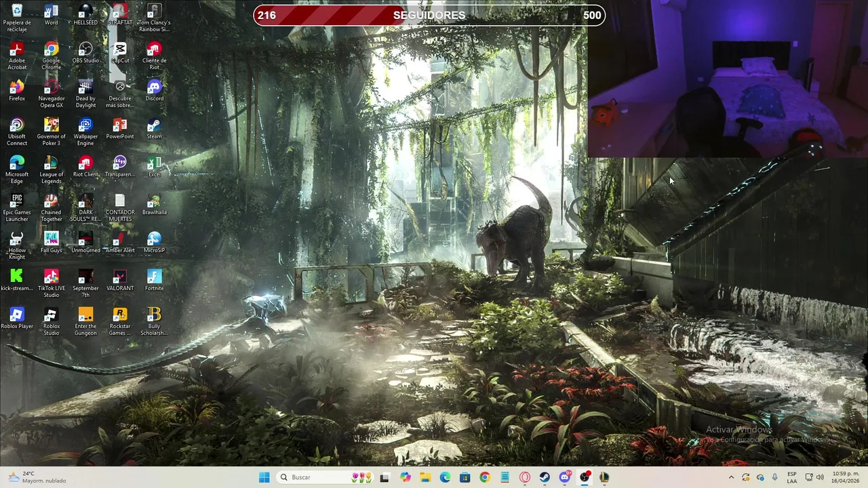This screenshot has width=868, height=488.
Task: Select the MicroSIP desktop shortcut
Action: tap(154, 243)
